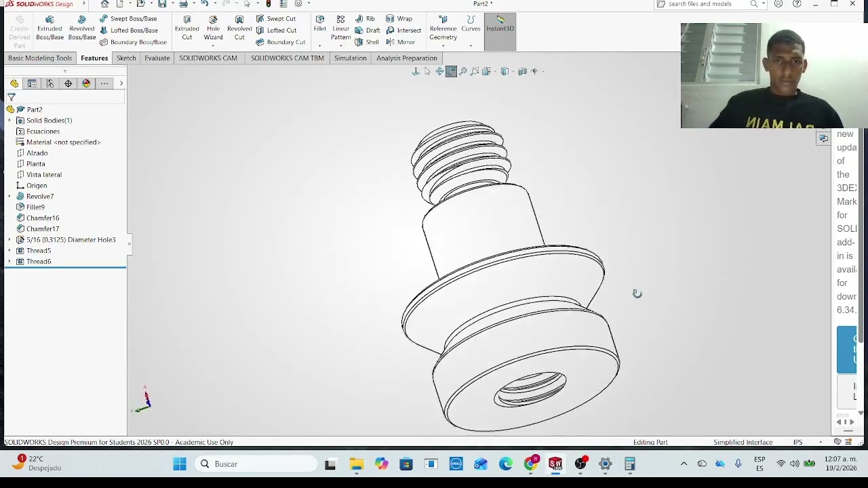Expand the Thread5 feature
The height and width of the screenshot is (488, 868).
click(x=9, y=251)
